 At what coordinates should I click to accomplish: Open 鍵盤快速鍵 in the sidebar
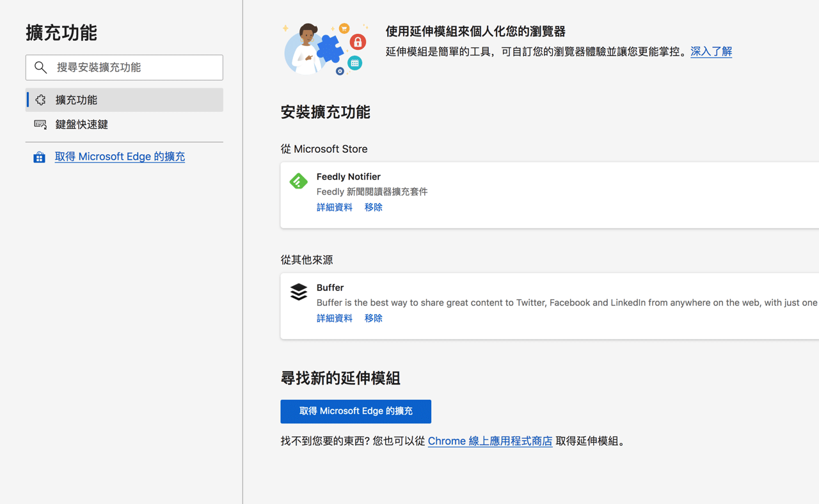point(124,125)
